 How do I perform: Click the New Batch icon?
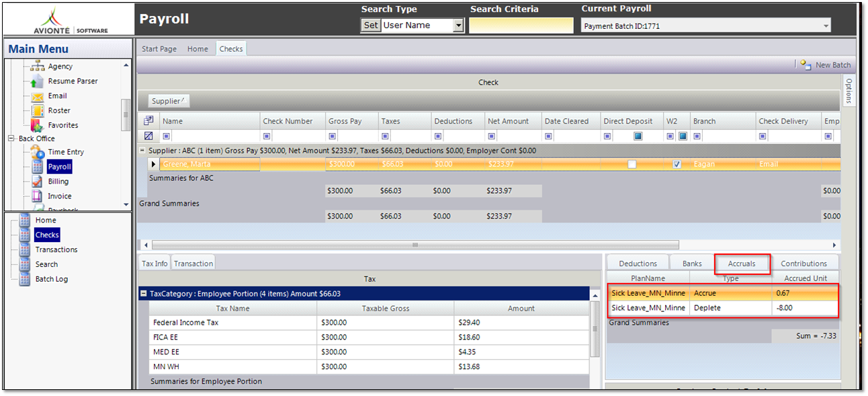coord(806,65)
